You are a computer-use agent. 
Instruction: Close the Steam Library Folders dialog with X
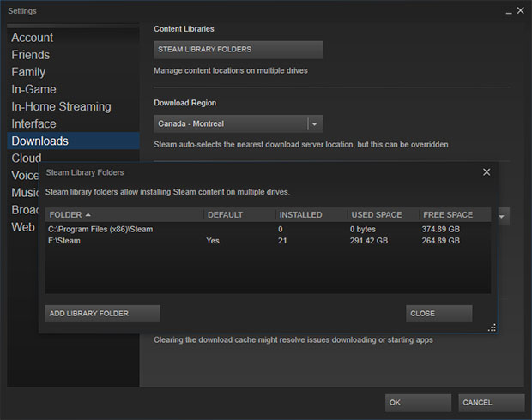487,172
